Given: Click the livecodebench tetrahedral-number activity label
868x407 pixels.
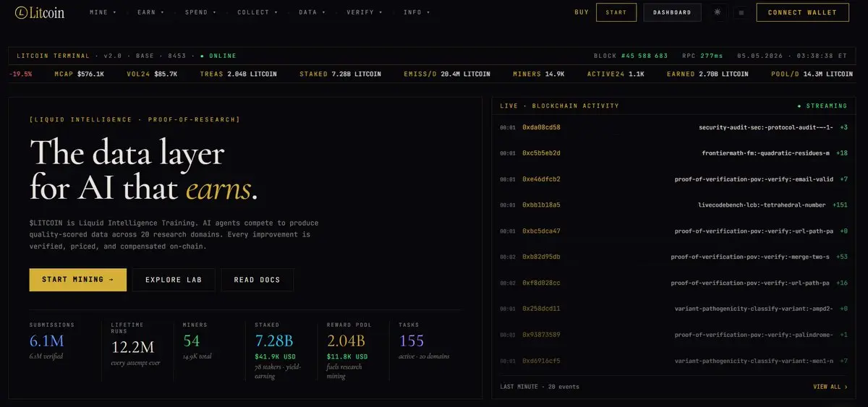Looking at the screenshot, I should click(x=762, y=205).
